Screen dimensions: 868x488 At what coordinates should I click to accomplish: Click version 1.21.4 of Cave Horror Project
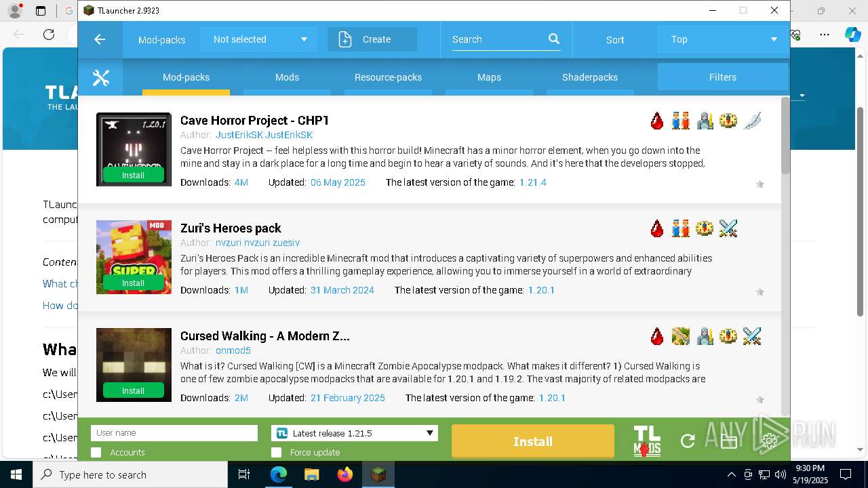click(x=533, y=182)
